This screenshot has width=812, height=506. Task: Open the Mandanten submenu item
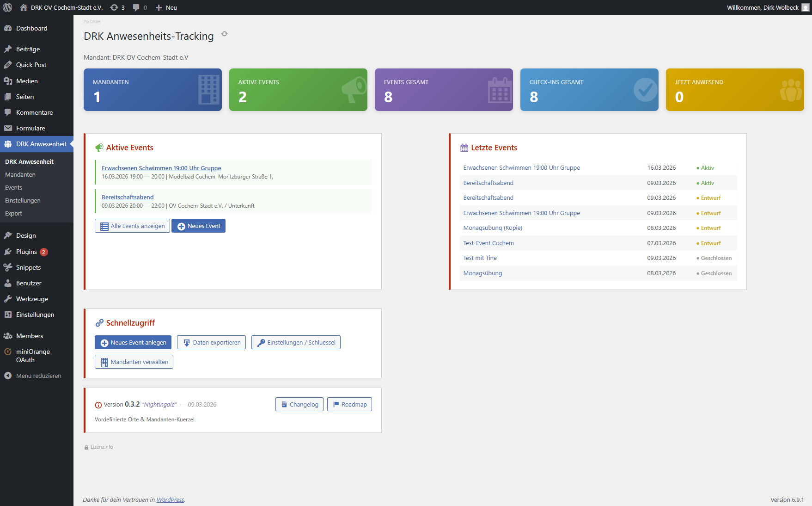click(x=20, y=174)
